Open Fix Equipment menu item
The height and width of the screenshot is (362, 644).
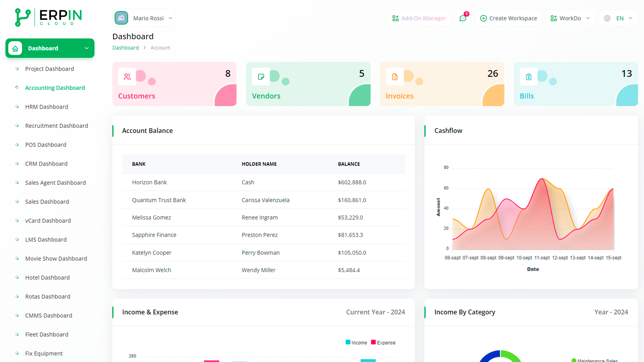click(44, 353)
